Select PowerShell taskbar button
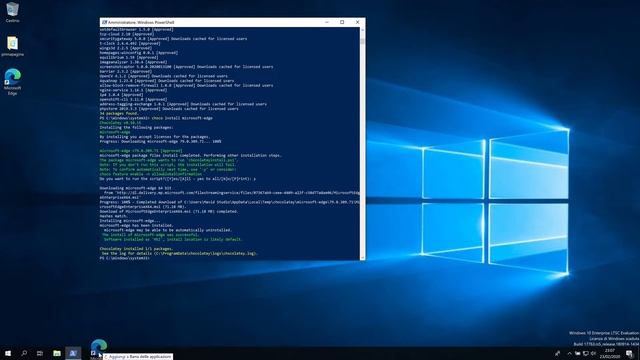This screenshot has width=640, height=360. 73,353
